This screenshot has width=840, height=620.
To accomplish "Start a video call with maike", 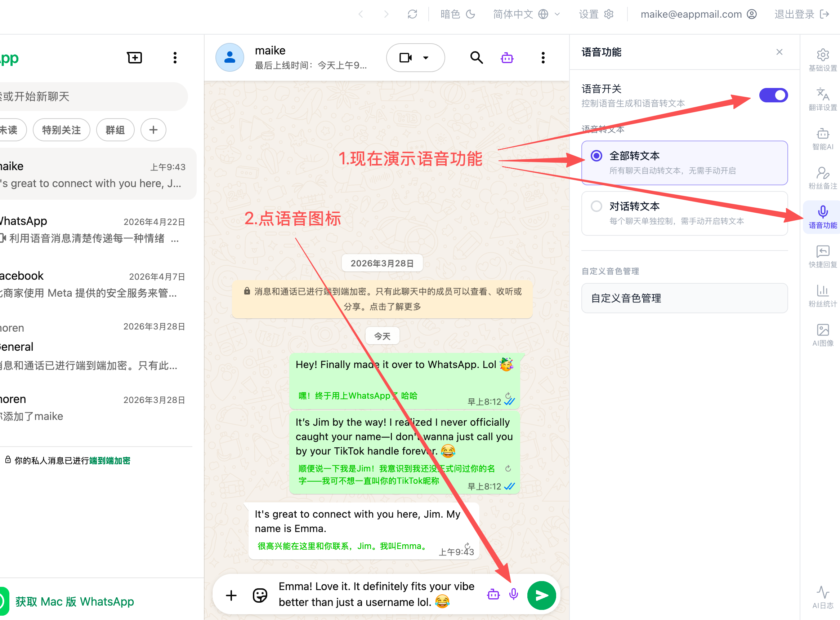I will pyautogui.click(x=406, y=57).
